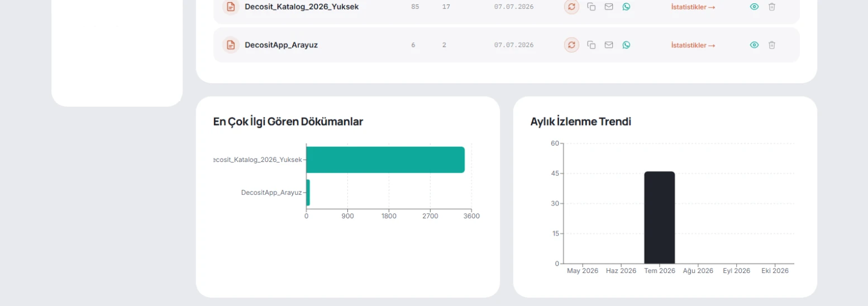Click Tem 2026 axis label
Viewport: 868px width, 306px height.
pyautogui.click(x=660, y=271)
